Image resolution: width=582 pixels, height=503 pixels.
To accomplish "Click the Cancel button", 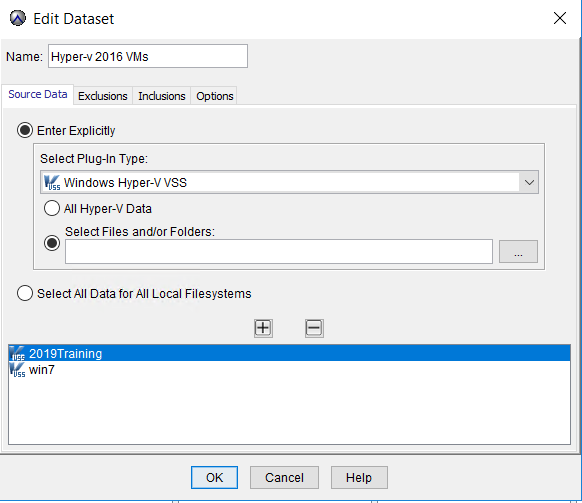I will (x=284, y=477).
